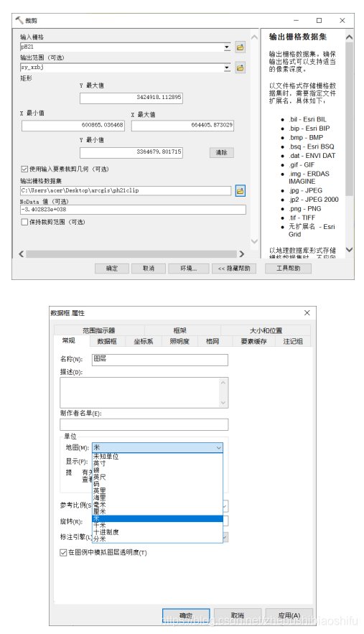Open the 数据框 tab
Image resolution: width=364 pixels, height=634 pixels.
point(107,341)
